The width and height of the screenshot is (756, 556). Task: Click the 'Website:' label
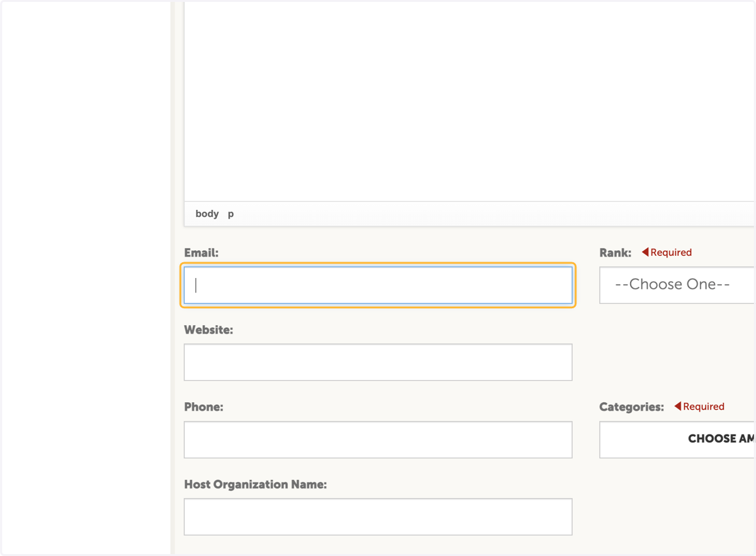(x=209, y=330)
